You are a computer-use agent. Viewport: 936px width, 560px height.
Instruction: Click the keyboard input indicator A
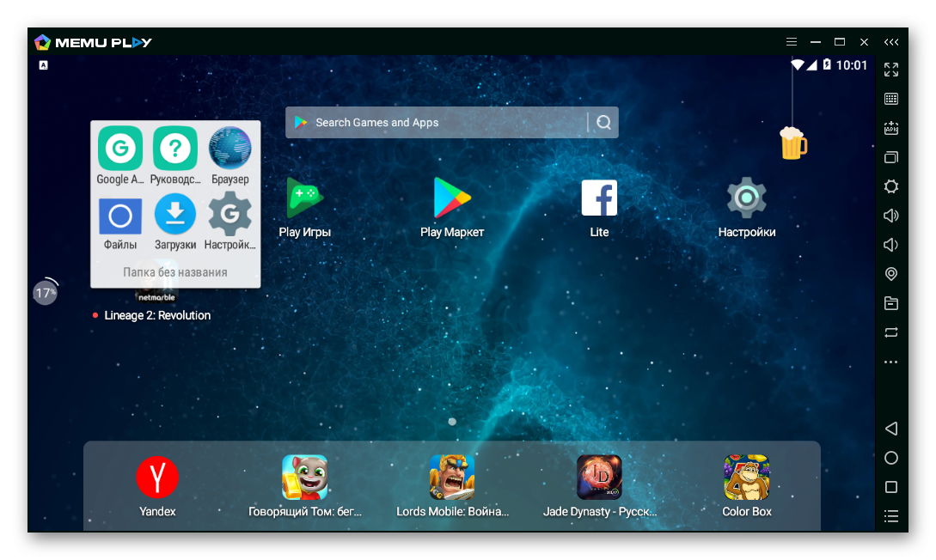pyautogui.click(x=43, y=65)
